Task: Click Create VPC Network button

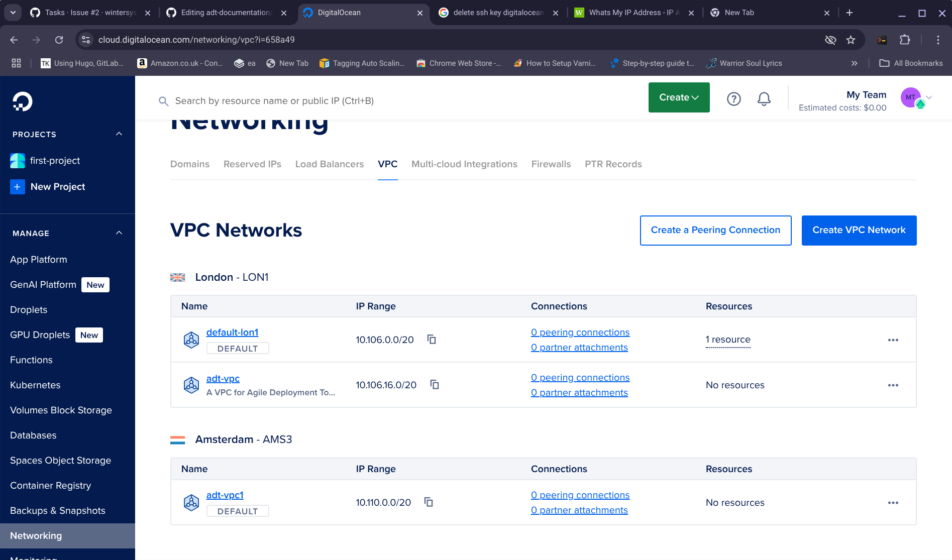Action: [x=859, y=230]
